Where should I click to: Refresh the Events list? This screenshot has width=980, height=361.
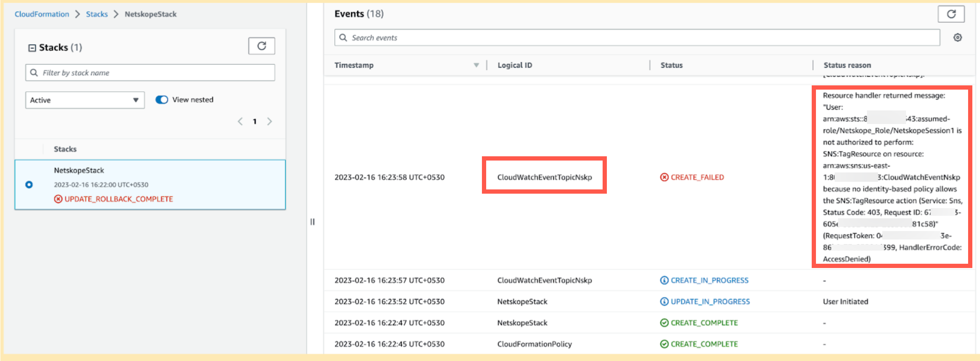[x=951, y=14]
